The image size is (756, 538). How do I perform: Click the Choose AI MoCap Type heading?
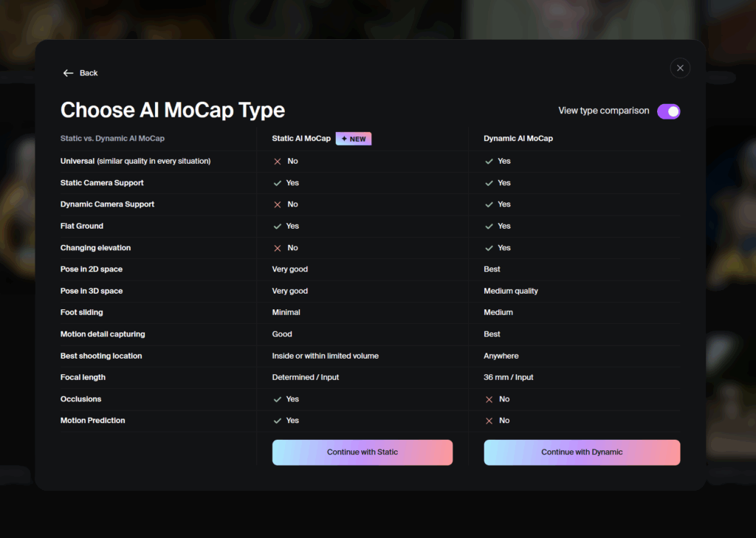173,110
